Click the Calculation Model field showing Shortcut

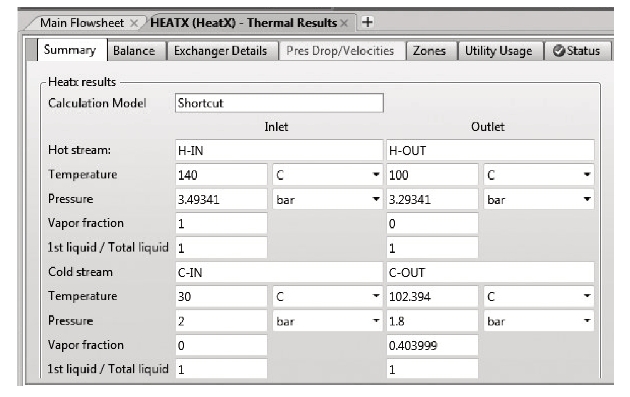[x=279, y=103]
